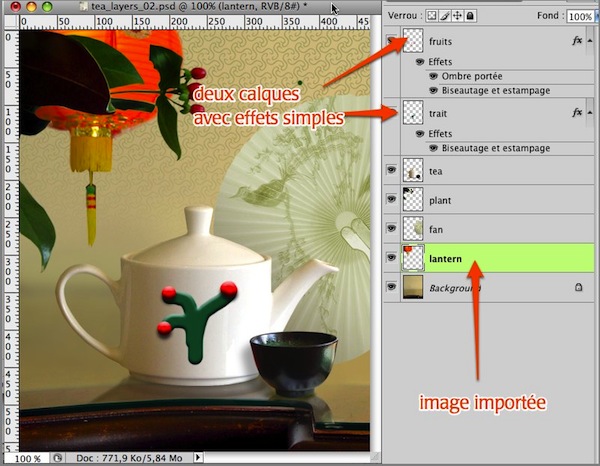Toggle visibility of the plant layer
Viewport: 600px width, 466px height.
[x=391, y=200]
